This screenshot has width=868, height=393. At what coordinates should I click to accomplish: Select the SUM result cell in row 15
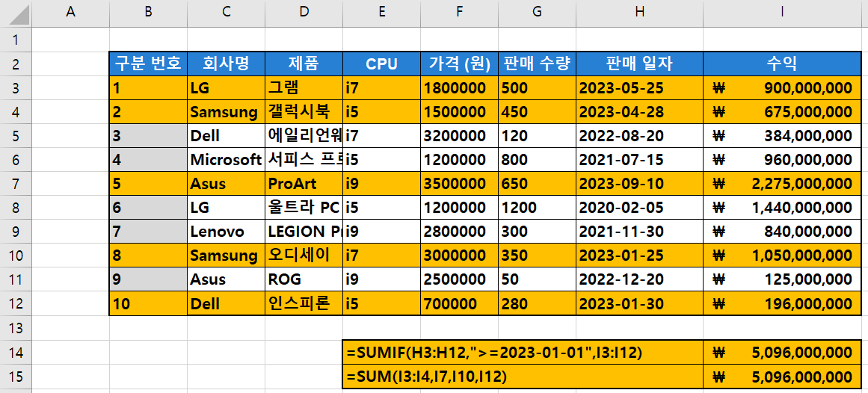[x=782, y=377]
